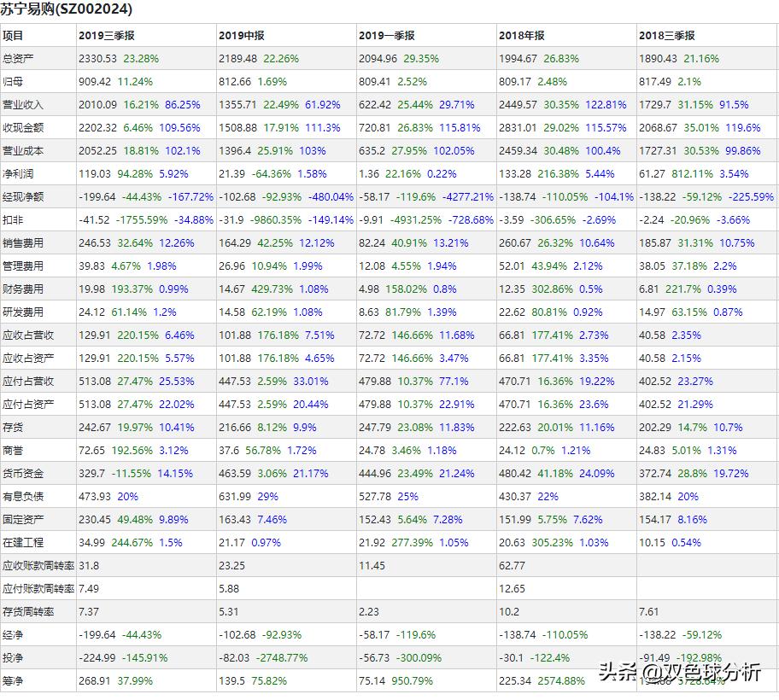Click the 经现净额 row label
This screenshot has height=700, width=779.
[23, 197]
